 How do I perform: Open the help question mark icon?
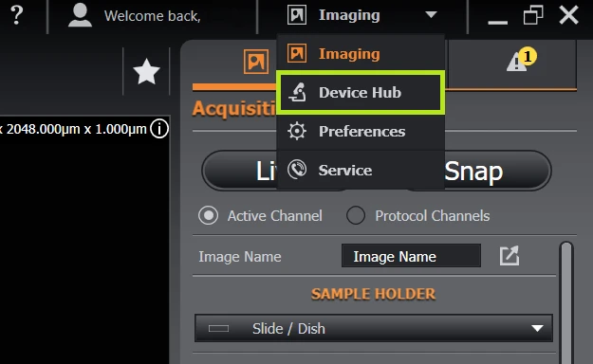[x=17, y=15]
